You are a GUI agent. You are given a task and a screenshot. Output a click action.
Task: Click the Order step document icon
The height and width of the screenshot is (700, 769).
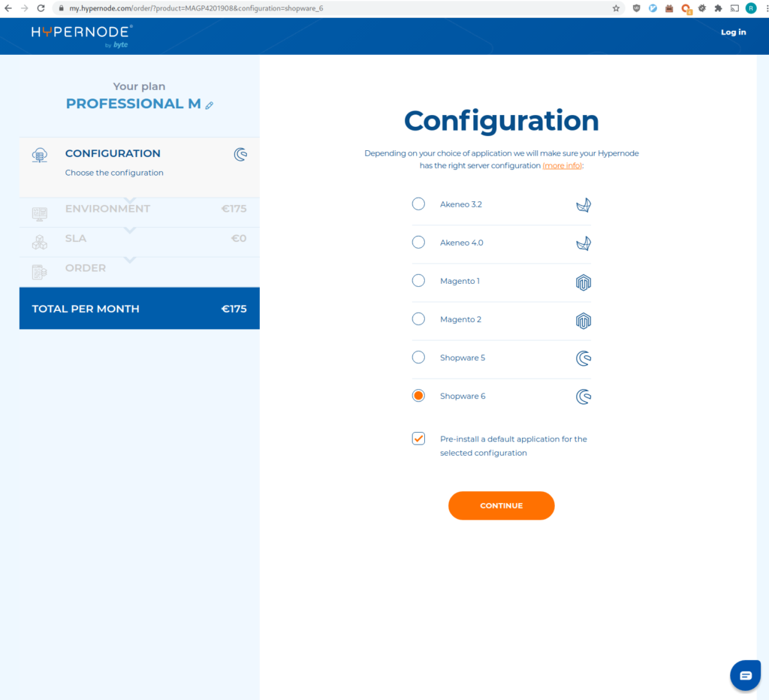40,272
